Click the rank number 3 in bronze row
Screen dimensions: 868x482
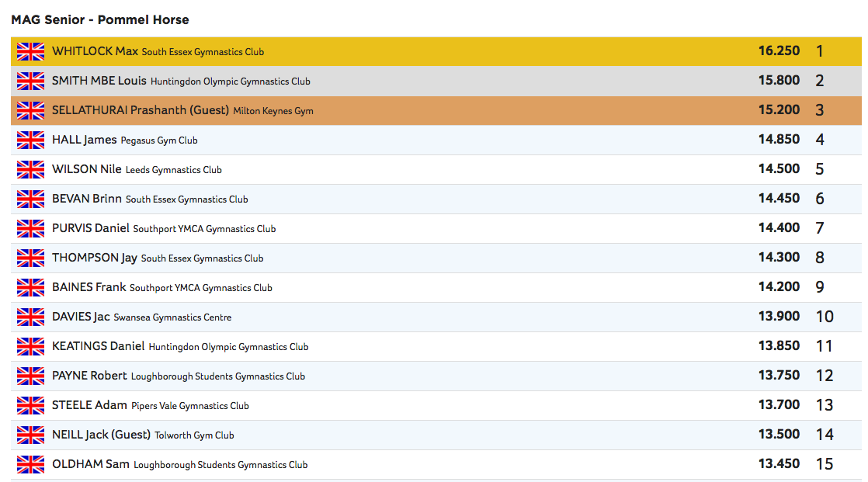[x=819, y=110]
